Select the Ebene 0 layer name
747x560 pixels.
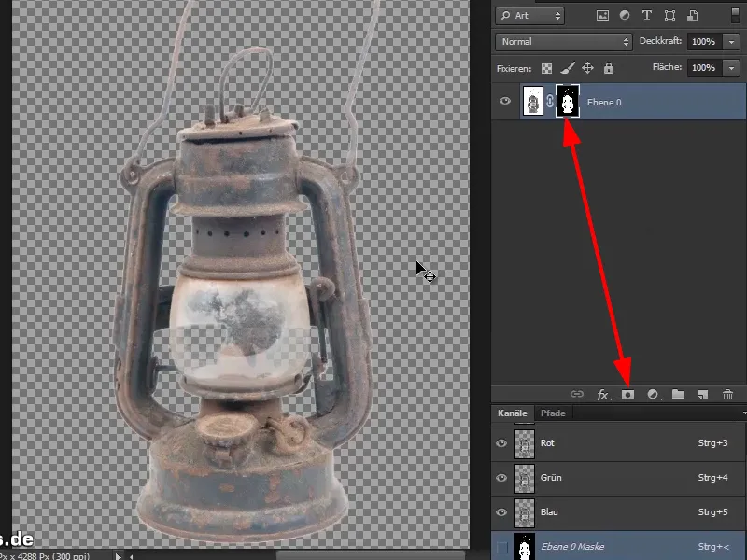pos(604,103)
